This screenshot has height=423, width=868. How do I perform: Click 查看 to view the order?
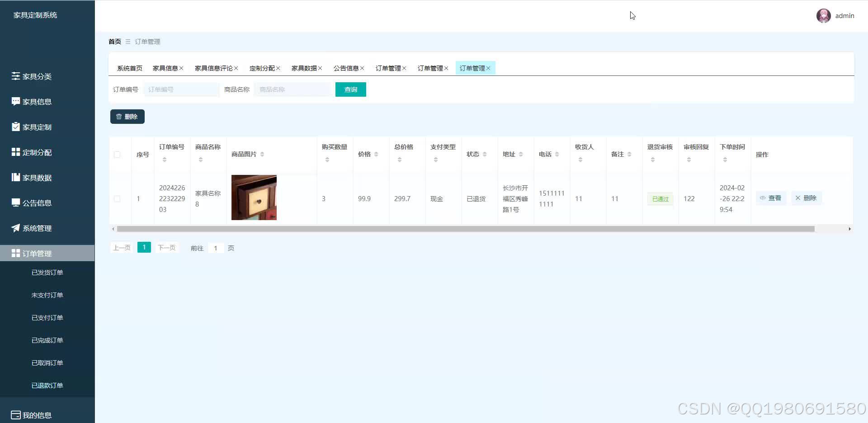(771, 197)
